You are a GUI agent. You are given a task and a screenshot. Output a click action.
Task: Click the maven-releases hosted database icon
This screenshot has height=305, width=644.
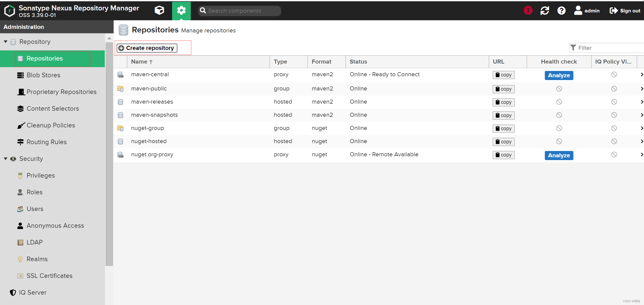120,102
